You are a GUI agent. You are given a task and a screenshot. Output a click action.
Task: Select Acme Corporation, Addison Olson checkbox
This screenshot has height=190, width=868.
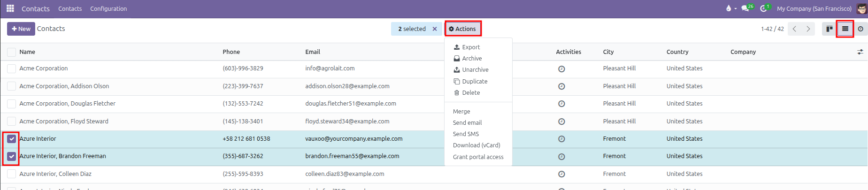tap(11, 86)
